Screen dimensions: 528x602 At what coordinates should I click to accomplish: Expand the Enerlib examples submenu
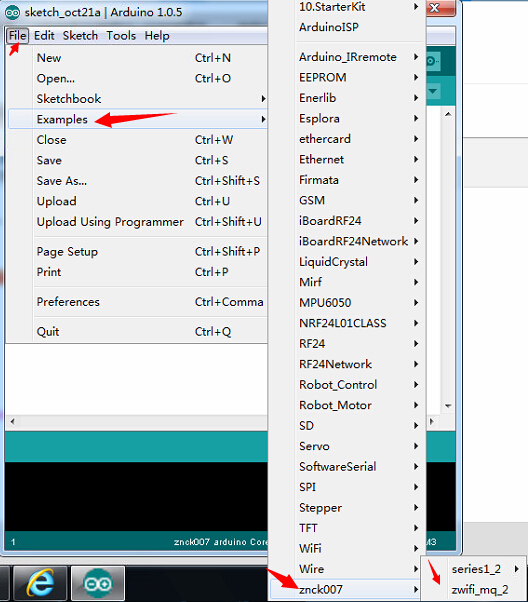(347, 98)
